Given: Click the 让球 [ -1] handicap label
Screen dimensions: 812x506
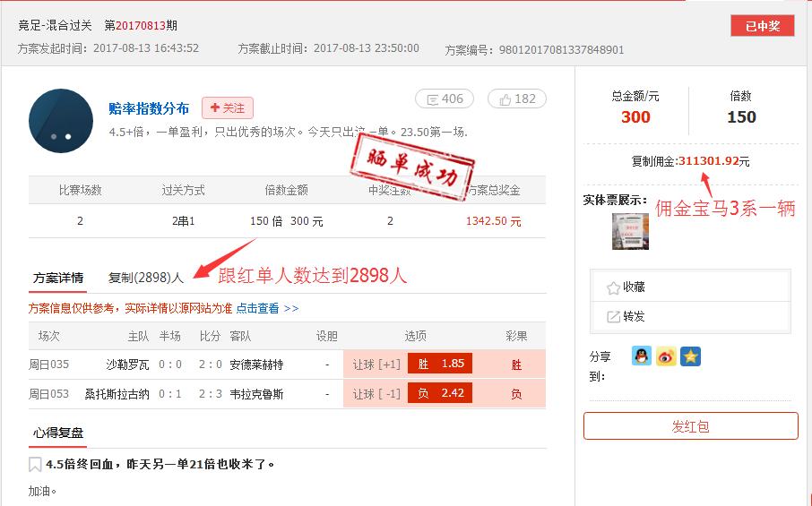Looking at the screenshot, I should [376, 394].
